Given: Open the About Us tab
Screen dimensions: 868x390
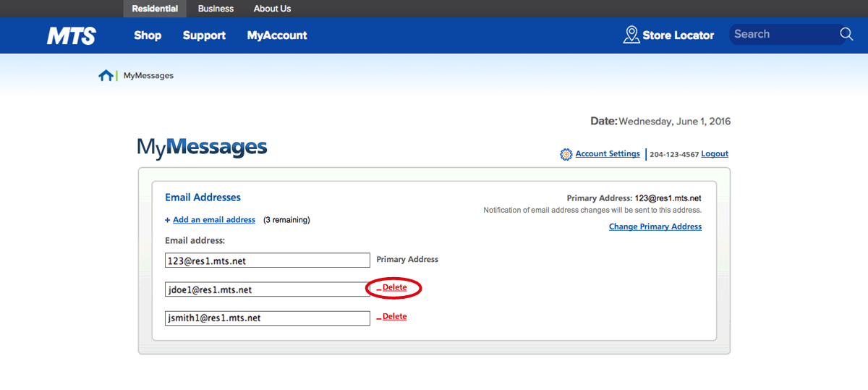Looking at the screenshot, I should 273,9.
